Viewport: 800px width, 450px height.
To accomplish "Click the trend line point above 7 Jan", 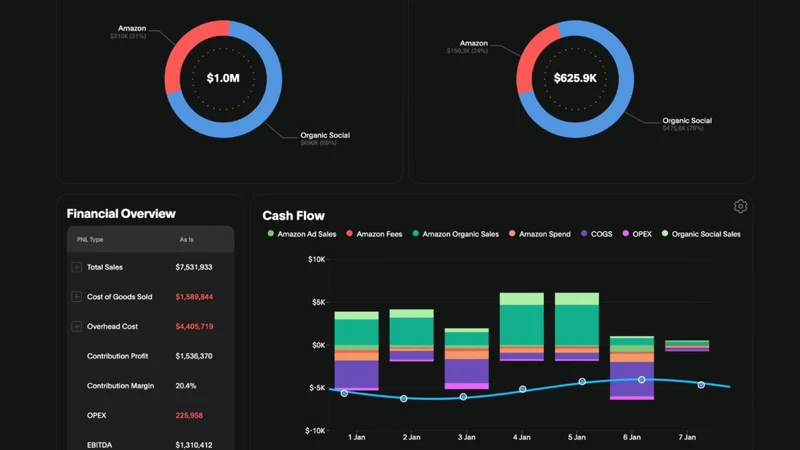I will pyautogui.click(x=701, y=385).
